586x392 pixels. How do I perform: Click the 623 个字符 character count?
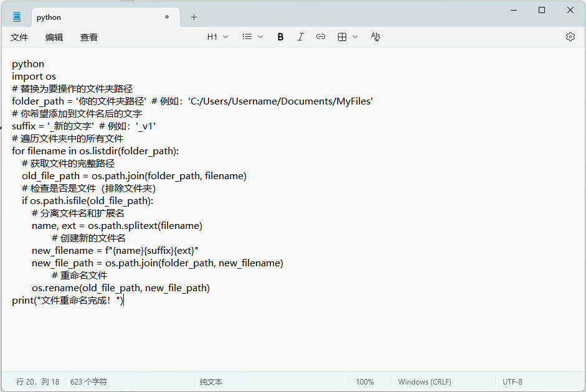click(88, 381)
